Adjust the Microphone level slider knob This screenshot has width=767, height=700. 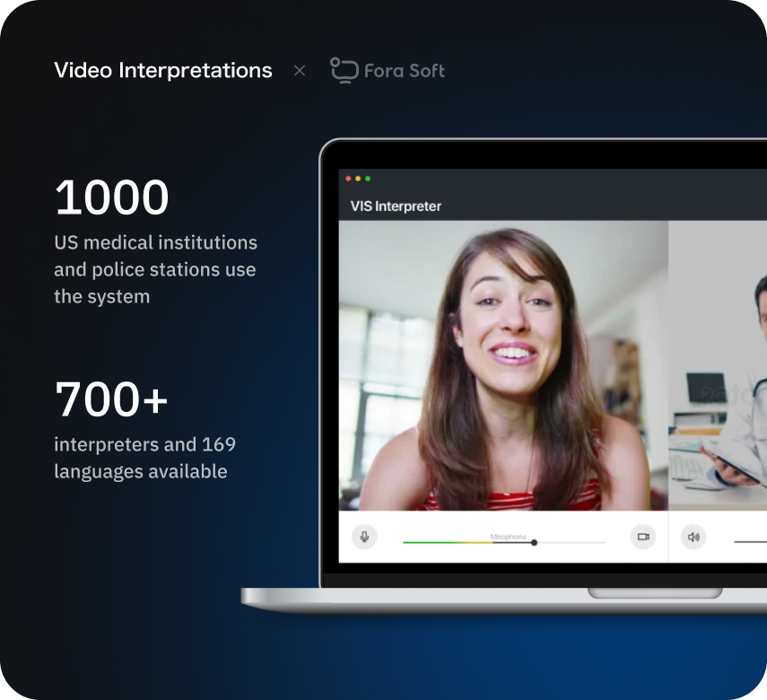pos(534,542)
